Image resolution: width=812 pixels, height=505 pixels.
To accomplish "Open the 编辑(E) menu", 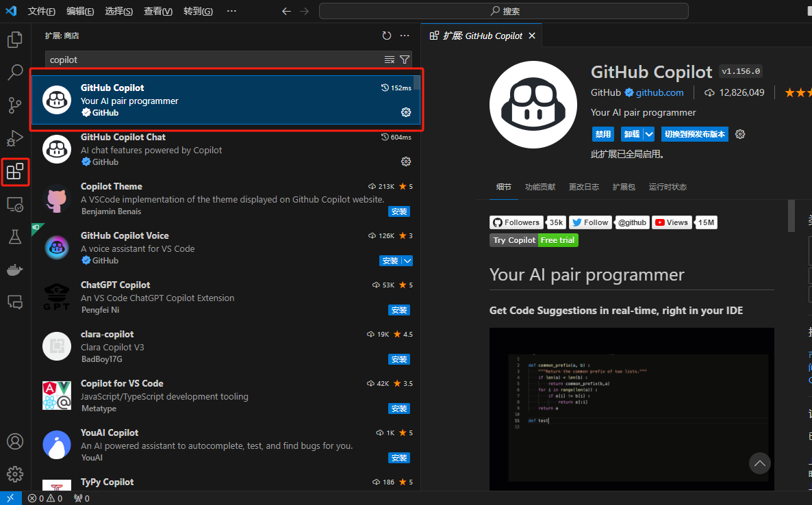I will coord(80,11).
